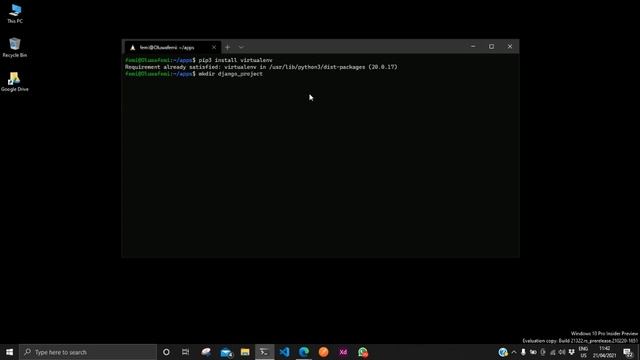Maximize the Windows Terminal window
640x360 pixels.
[491, 47]
